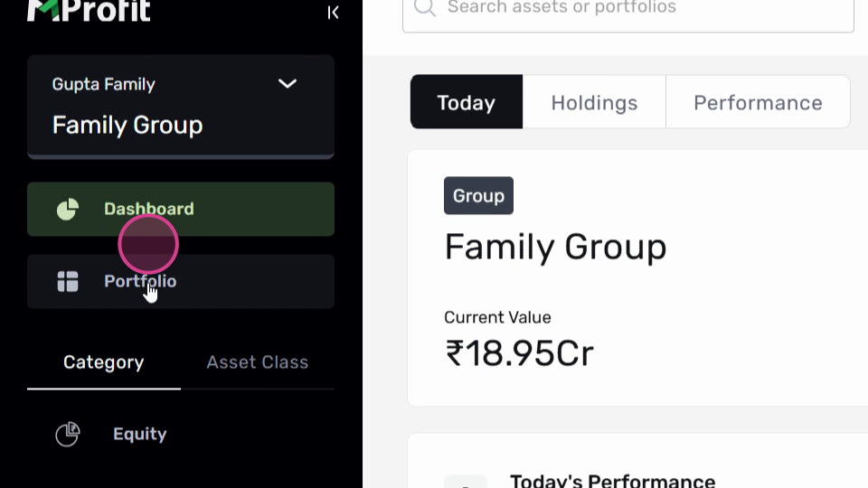Click the MProfit logo
The width and height of the screenshot is (868, 488).
pos(89,11)
